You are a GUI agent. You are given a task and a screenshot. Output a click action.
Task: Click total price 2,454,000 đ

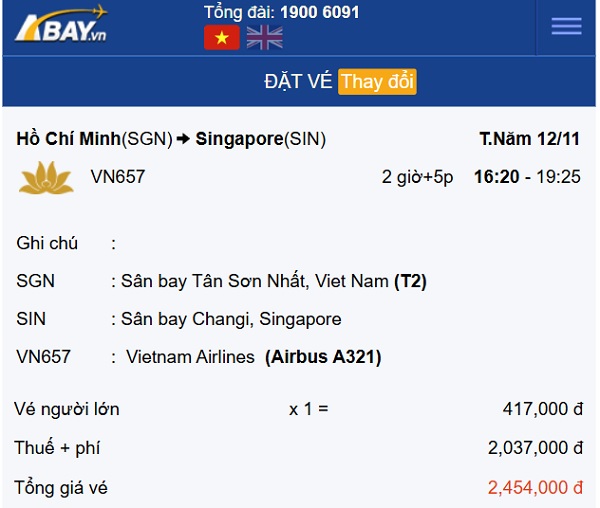(535, 488)
